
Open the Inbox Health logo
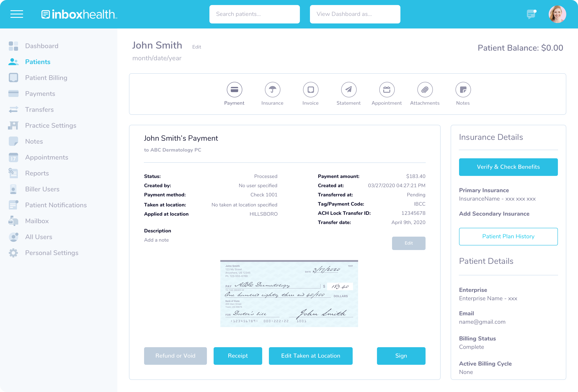click(x=79, y=14)
